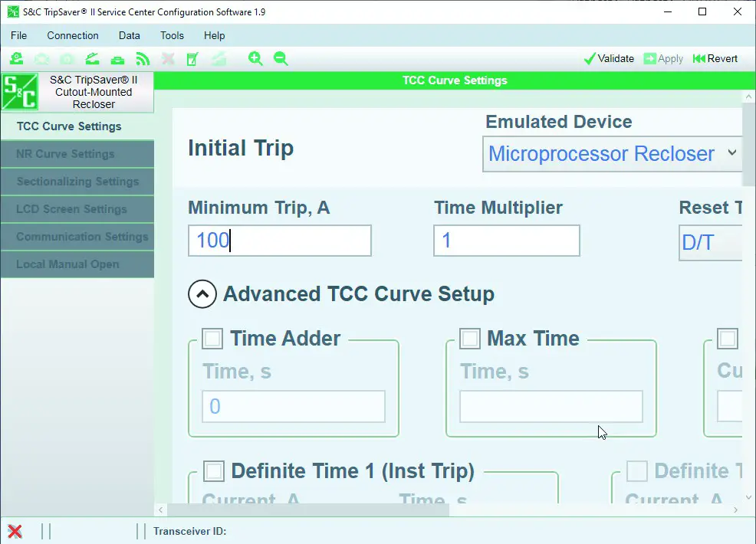The width and height of the screenshot is (756, 544).
Task: Zoom in with the plus magnifier icon
Action: click(x=255, y=59)
